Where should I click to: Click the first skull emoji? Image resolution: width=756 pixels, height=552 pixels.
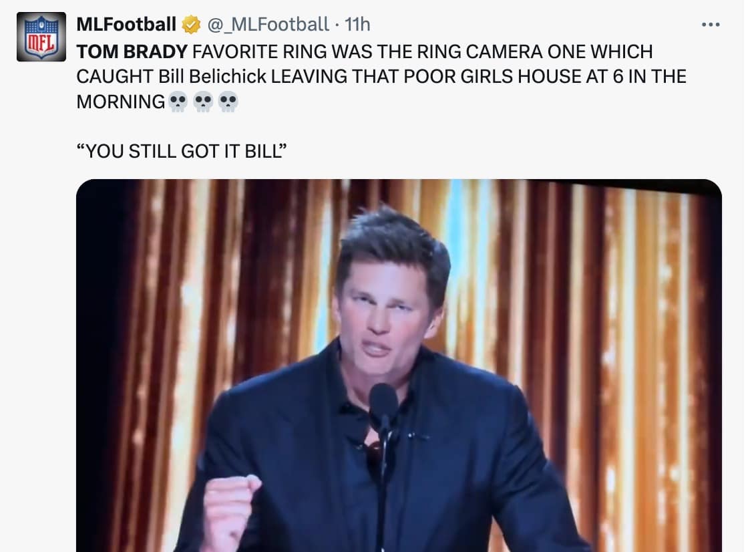(178, 102)
